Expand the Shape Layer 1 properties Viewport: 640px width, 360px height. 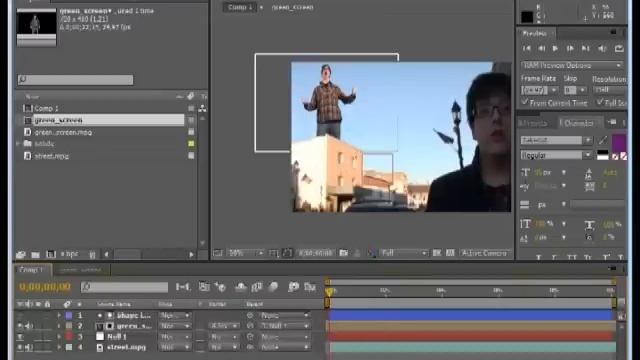coord(59,315)
